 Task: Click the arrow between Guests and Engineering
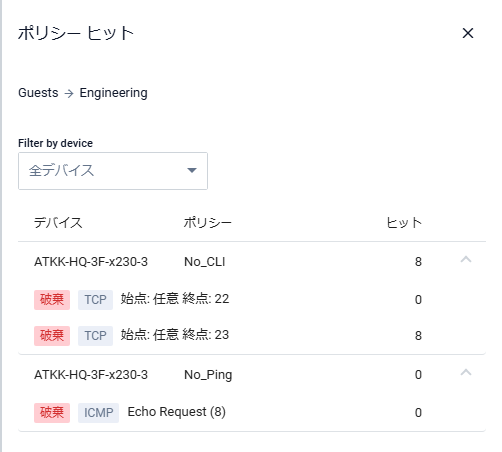[69, 93]
